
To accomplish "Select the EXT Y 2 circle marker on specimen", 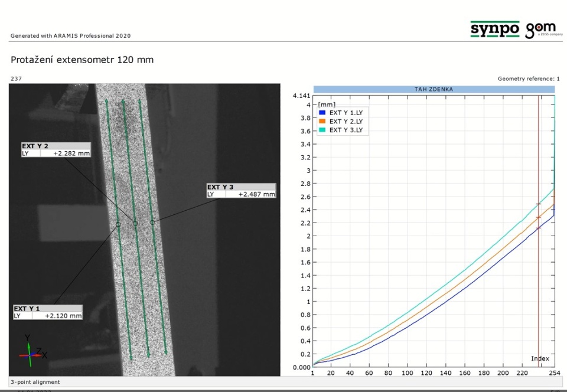I will tap(135, 223).
